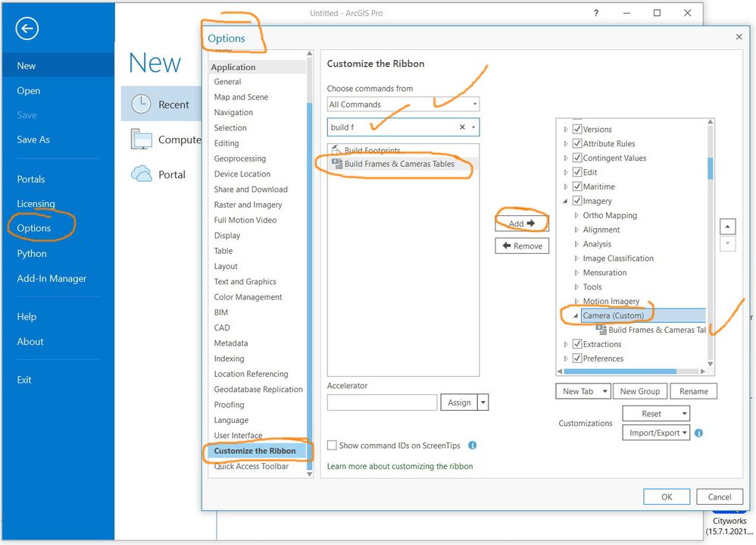The image size is (756, 545).
Task: Select Quick Access Toolbar option category
Action: point(251,466)
